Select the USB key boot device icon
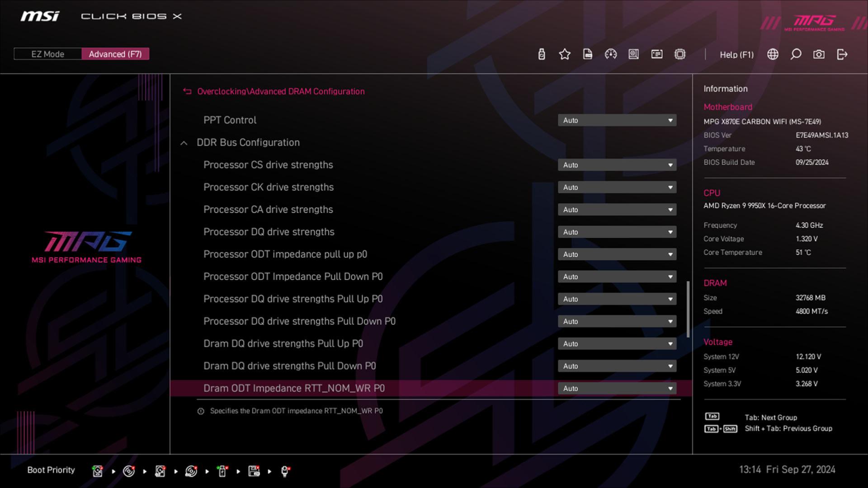Viewport: 868px width, 488px height. pyautogui.click(x=222, y=471)
